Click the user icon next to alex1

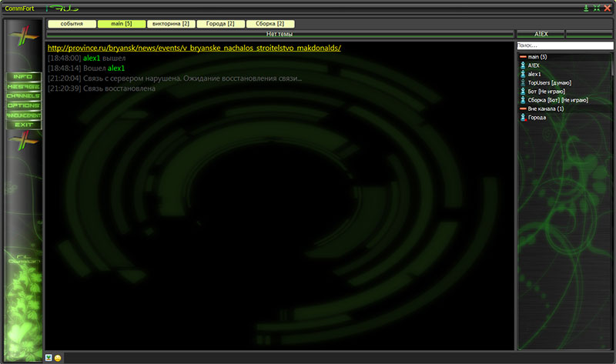[523, 75]
